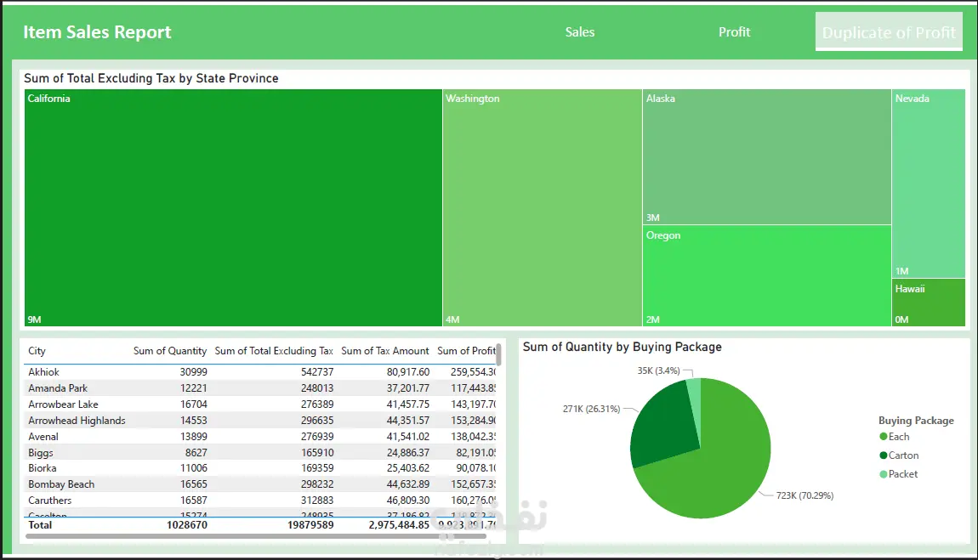Screen dimensions: 978x560
Task: Select the California treemap tile
Action: click(x=233, y=208)
